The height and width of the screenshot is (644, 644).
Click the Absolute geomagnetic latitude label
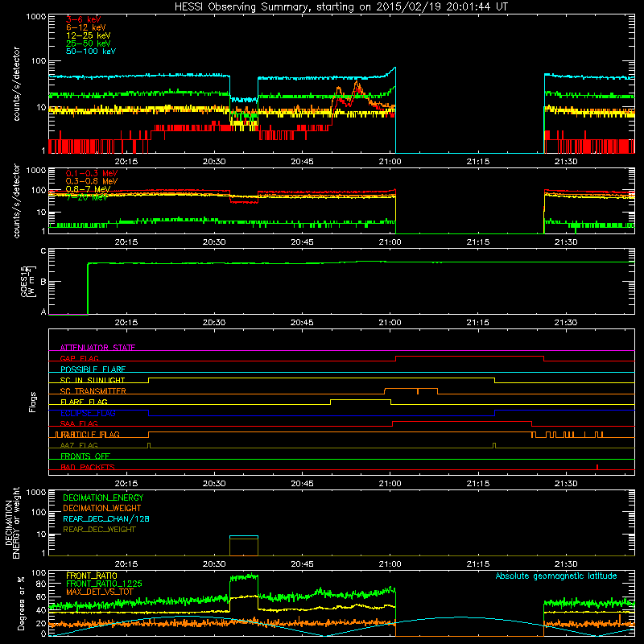point(556,576)
